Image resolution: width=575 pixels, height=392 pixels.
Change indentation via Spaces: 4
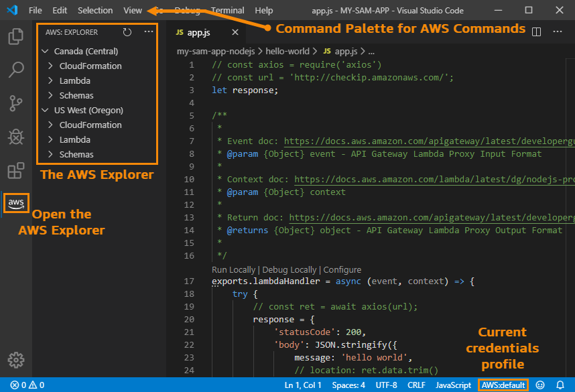coord(348,385)
